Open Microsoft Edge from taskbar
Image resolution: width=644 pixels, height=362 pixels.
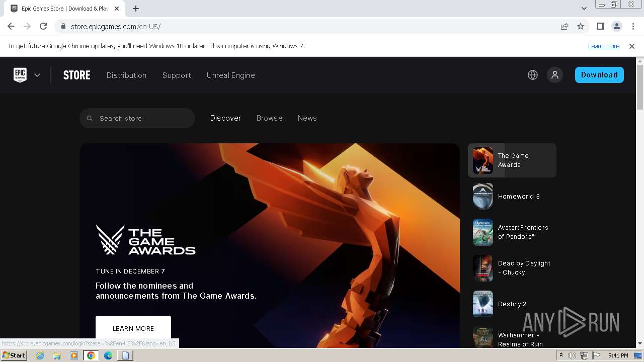click(x=108, y=355)
